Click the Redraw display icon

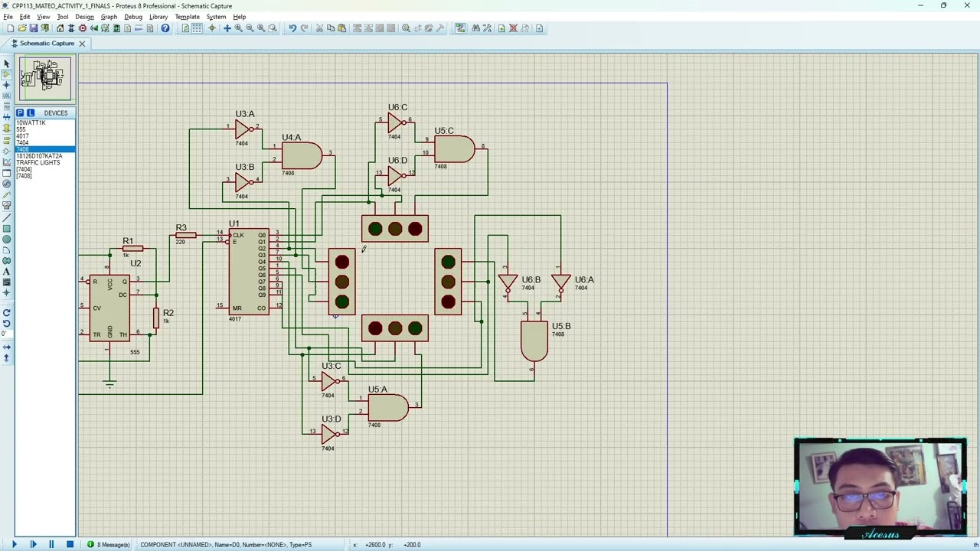(185, 28)
